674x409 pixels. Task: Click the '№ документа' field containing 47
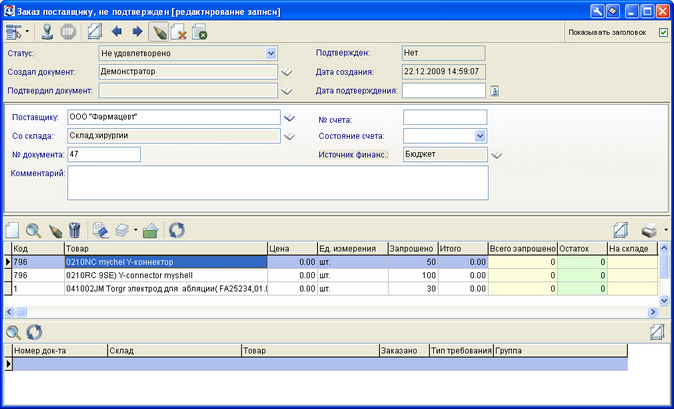coord(104,154)
